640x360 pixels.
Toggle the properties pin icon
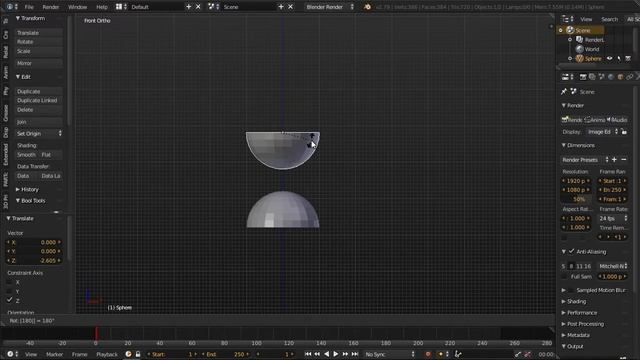[564, 92]
